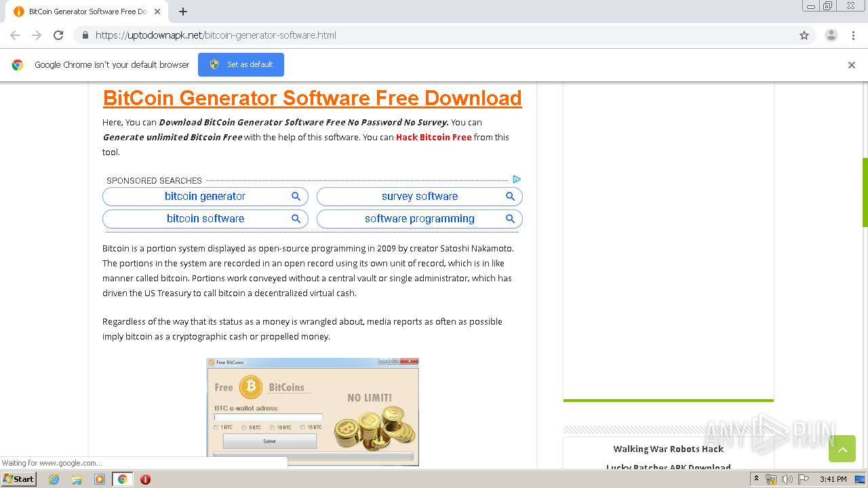This screenshot has width=868, height=488.
Task: Click the 3:41 PM clock
Action: point(833,479)
